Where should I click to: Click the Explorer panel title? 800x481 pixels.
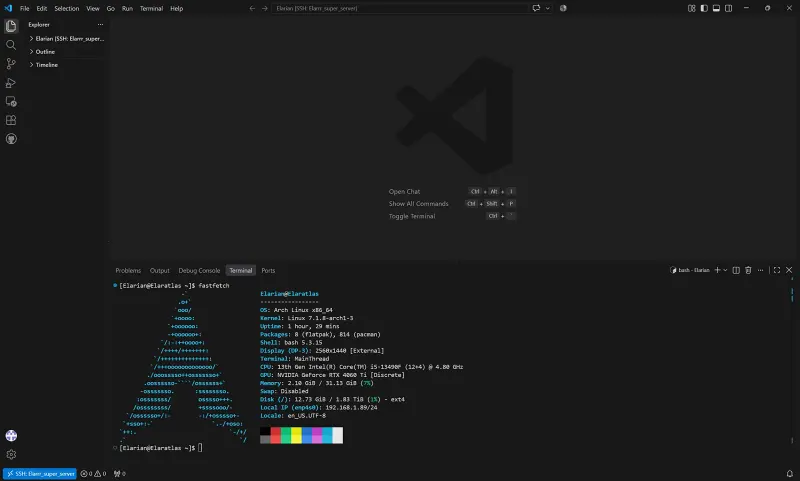pos(39,24)
